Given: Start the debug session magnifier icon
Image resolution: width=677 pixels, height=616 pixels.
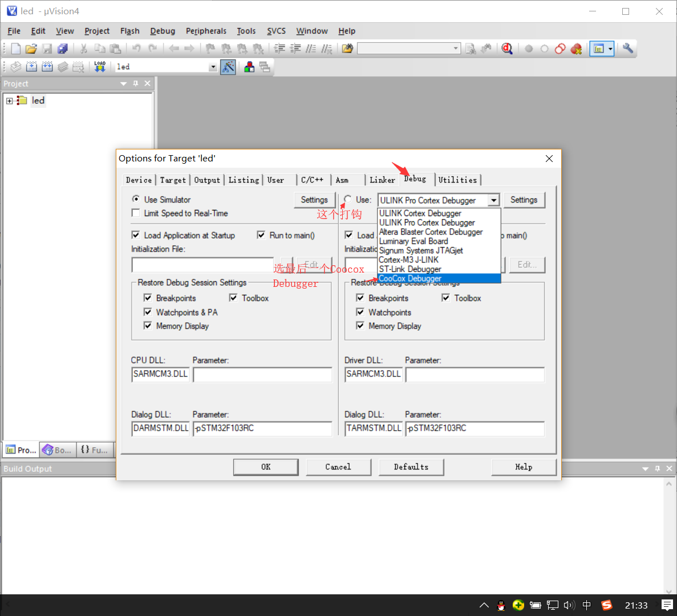Looking at the screenshot, I should (x=507, y=49).
